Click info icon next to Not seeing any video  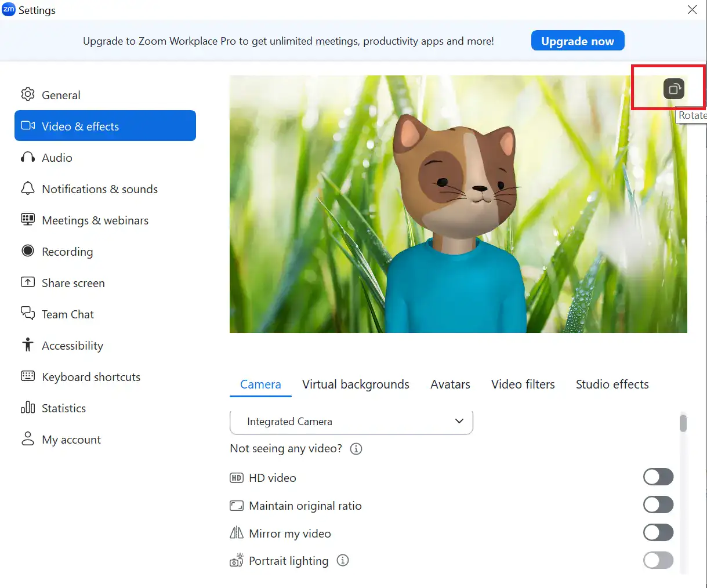pyautogui.click(x=356, y=449)
